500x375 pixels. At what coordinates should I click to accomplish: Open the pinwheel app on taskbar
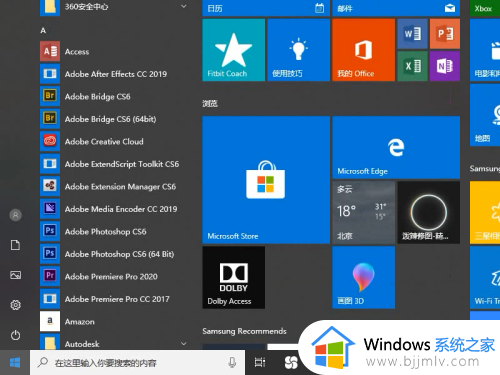291,362
